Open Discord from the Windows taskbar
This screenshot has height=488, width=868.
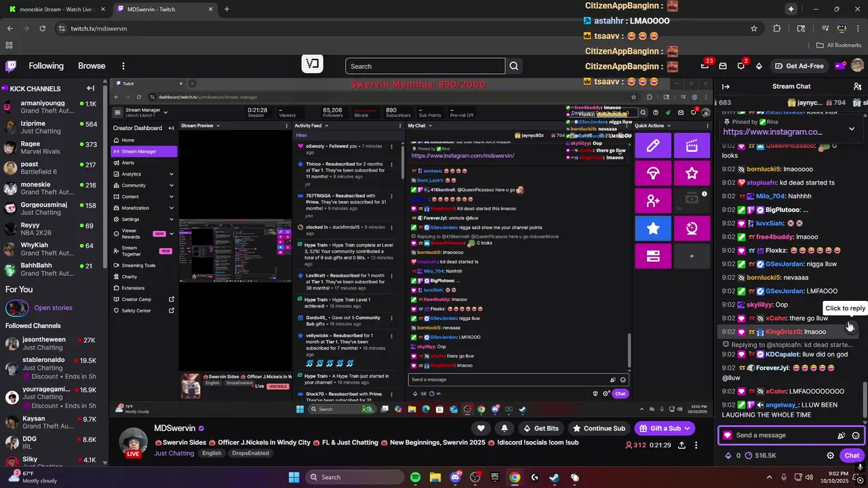455,477
